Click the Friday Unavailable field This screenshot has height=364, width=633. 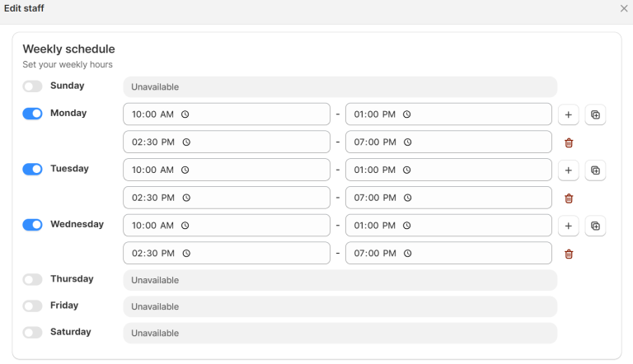pos(340,306)
